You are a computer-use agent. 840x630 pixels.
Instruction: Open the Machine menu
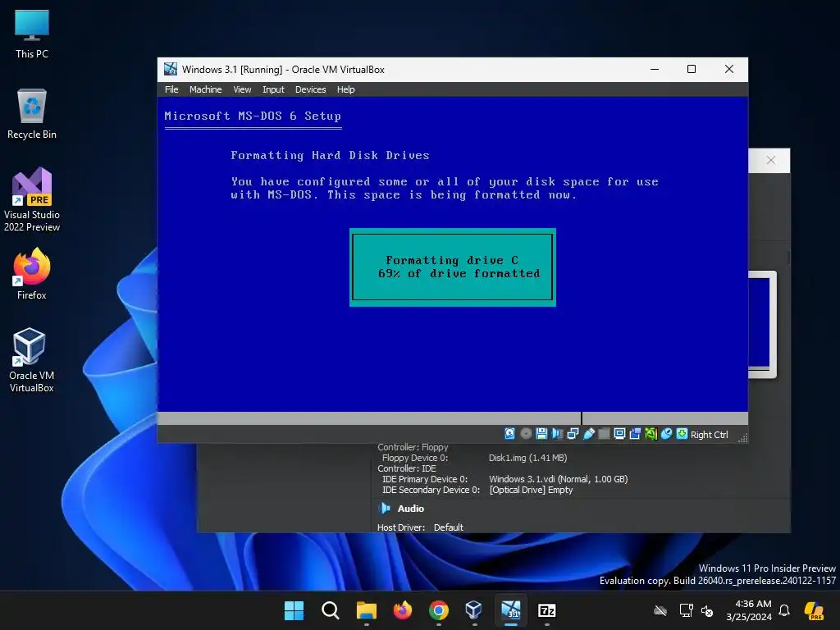[206, 89]
